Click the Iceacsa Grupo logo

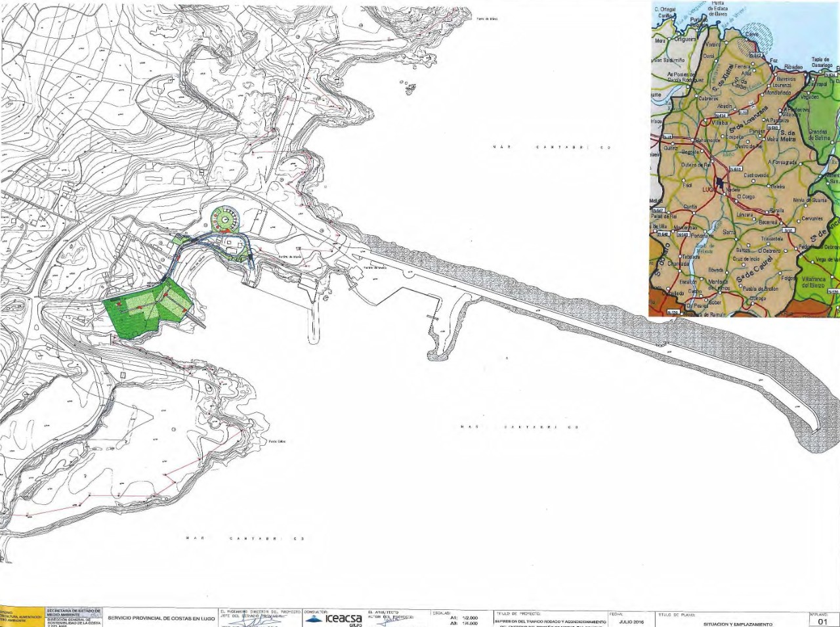tap(333, 619)
